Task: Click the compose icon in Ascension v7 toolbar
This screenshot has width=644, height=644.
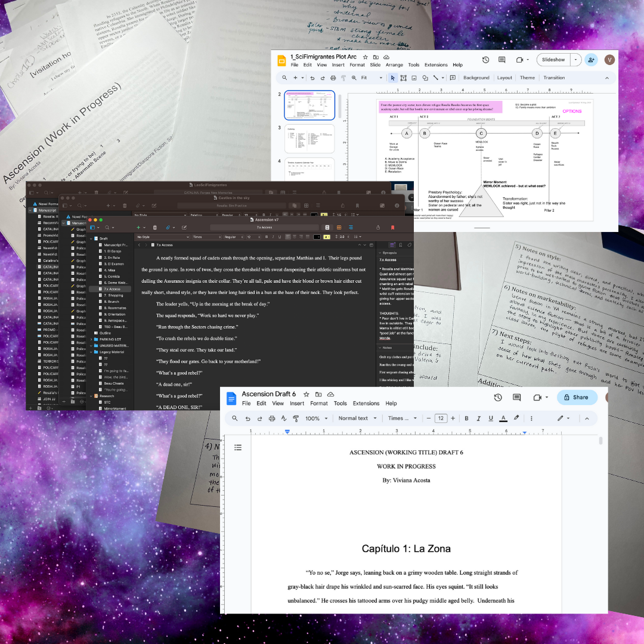Action: 184,227
